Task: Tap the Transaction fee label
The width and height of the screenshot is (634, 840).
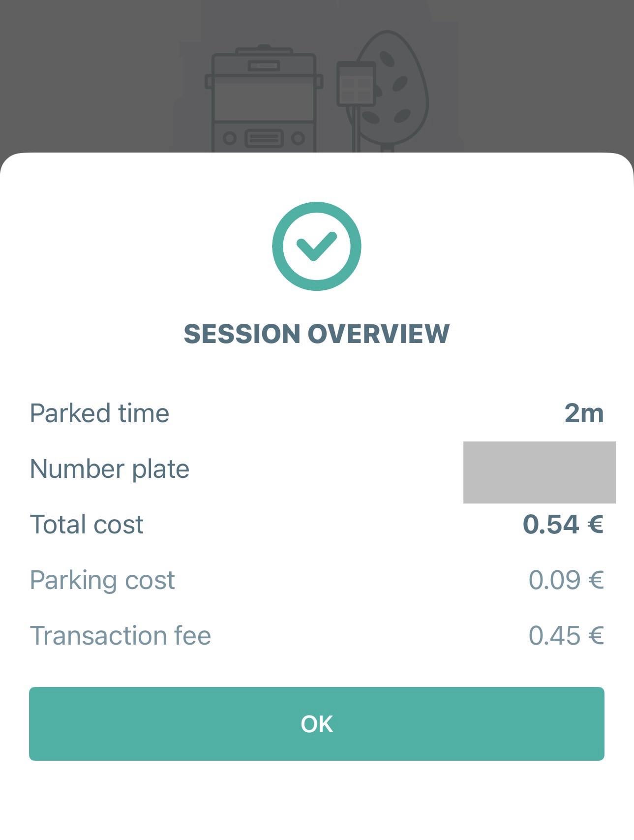Action: 121,635
